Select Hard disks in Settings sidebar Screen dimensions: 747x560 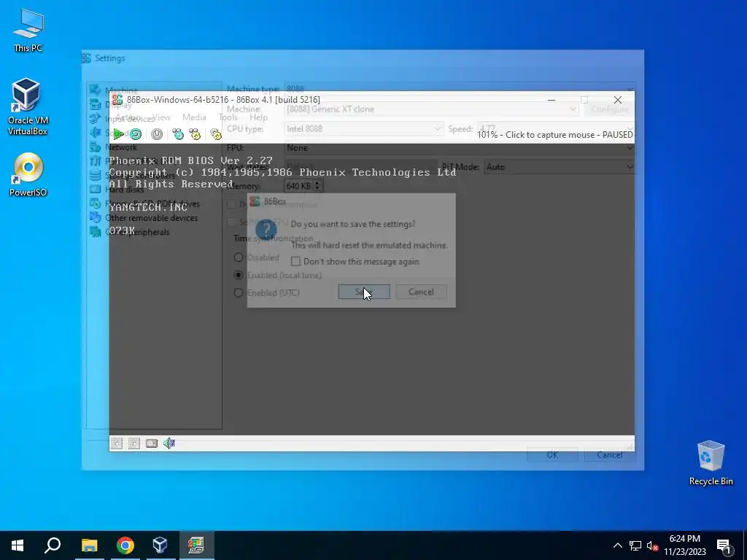125,190
